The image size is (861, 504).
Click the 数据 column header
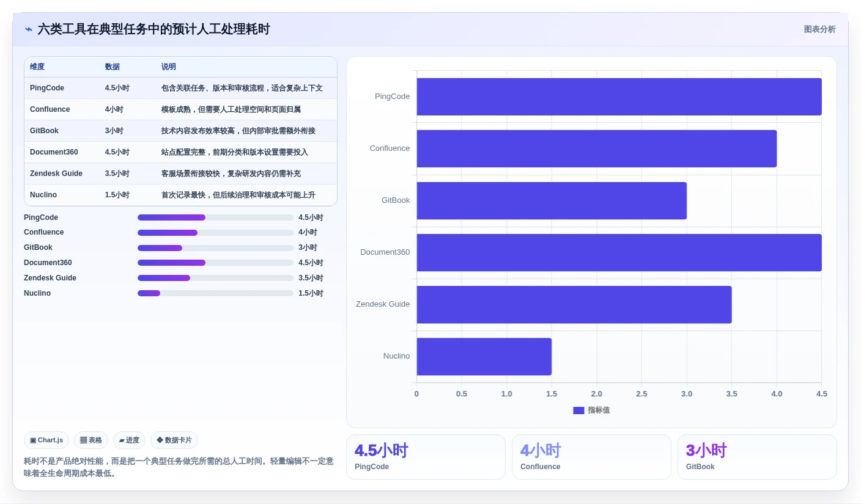(x=113, y=67)
